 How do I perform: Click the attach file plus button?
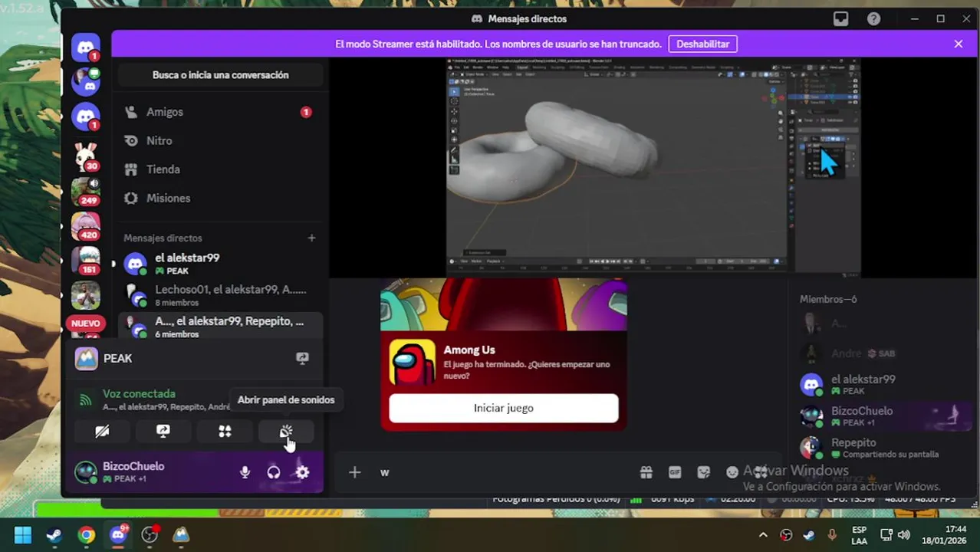354,472
